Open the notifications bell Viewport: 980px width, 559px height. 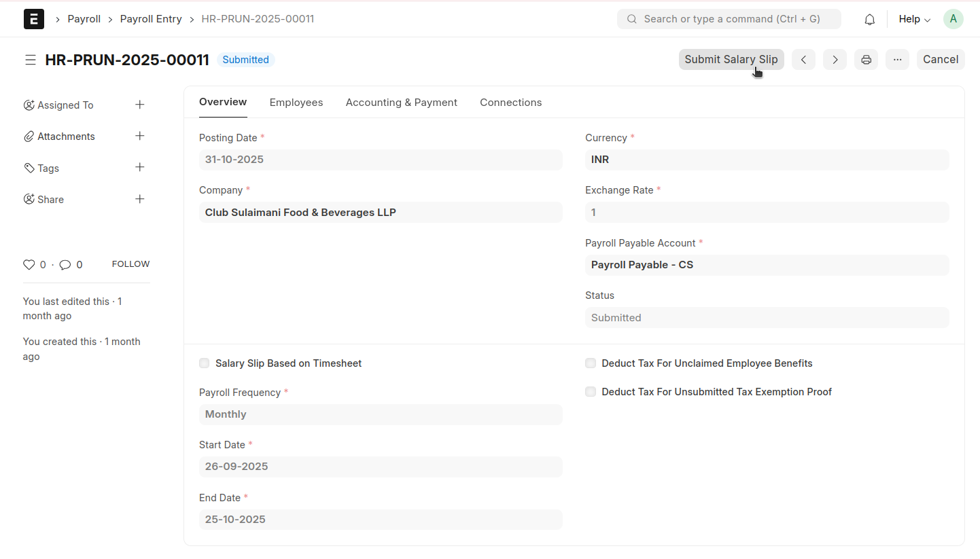pos(869,20)
